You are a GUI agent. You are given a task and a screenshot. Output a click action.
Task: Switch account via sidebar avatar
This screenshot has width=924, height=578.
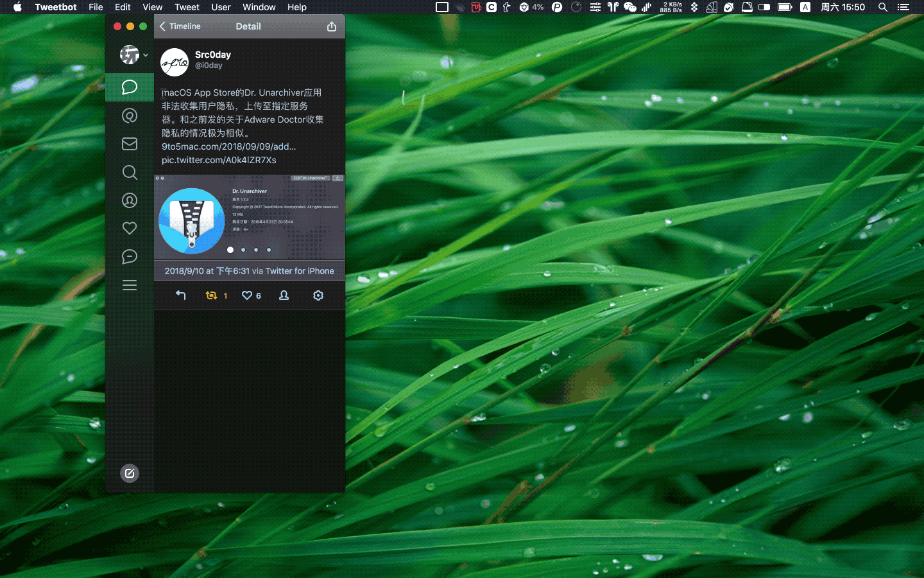click(130, 55)
